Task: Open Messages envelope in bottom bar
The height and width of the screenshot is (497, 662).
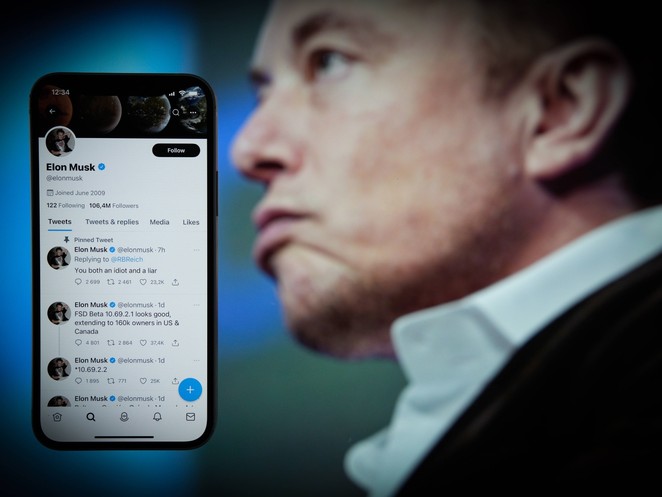Action: pos(190,417)
